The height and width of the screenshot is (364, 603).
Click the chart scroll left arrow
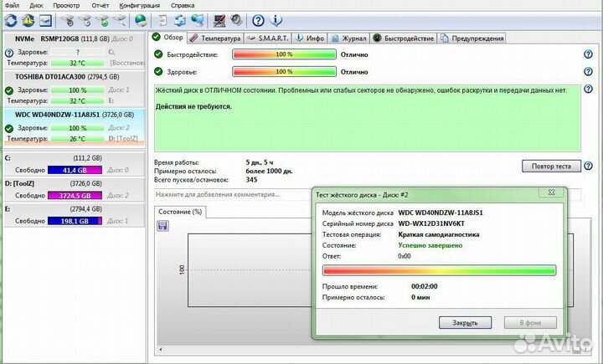coord(161,350)
